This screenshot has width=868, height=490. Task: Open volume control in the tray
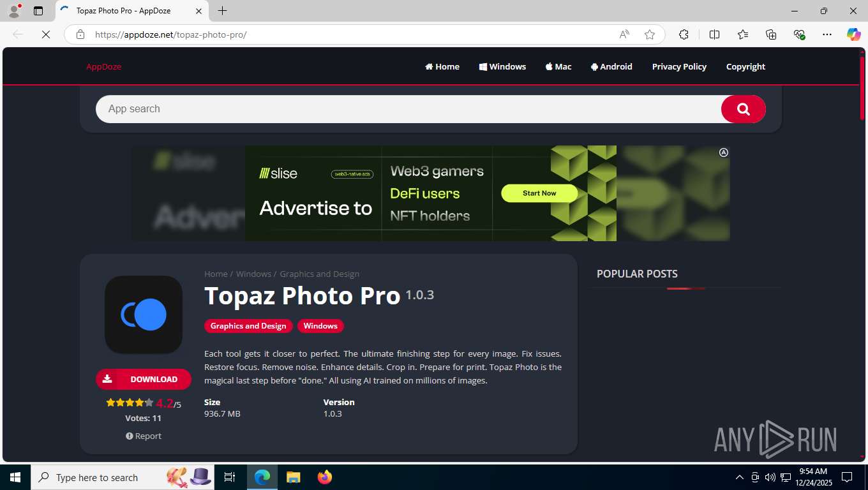pyautogui.click(x=770, y=477)
